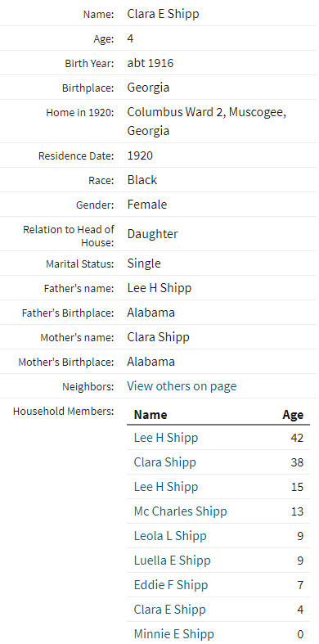Select the Marital Status value 'Single'
The image size is (319, 644).
(x=144, y=263)
